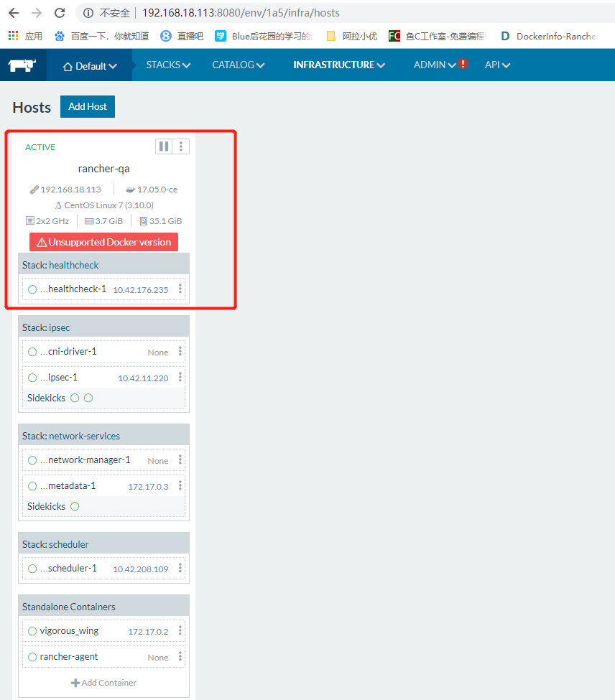Click the Add Host button
Viewport: 615px width, 700px height.
click(x=87, y=106)
